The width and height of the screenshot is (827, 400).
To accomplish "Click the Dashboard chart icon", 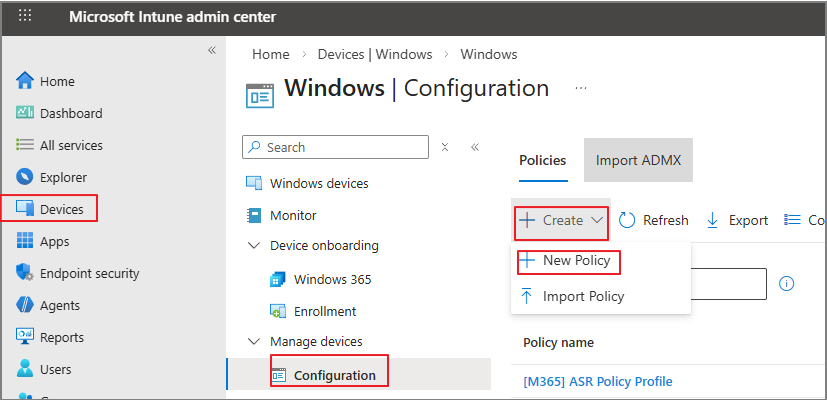I will 25,113.
